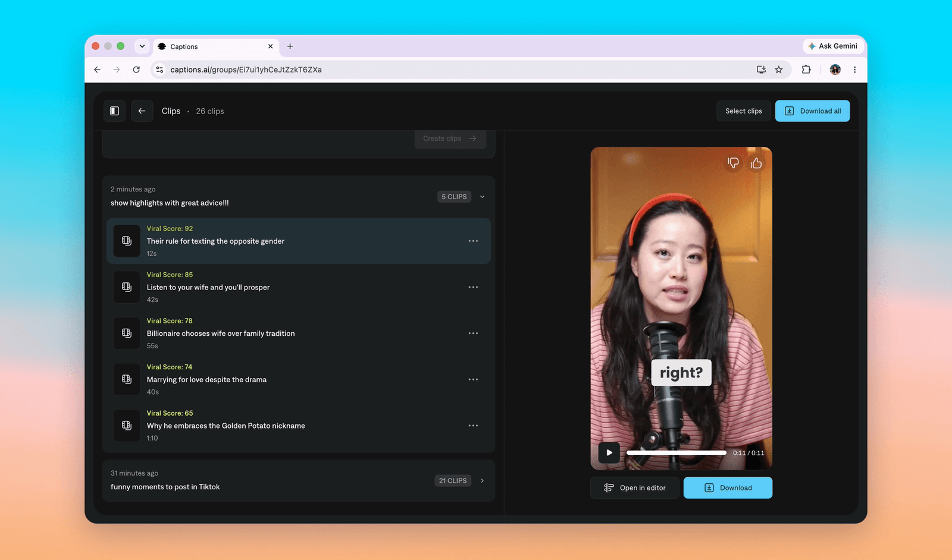Select "Billionaire chooses wife over family tradition" clip
The width and height of the screenshot is (952, 560).
pos(299,334)
